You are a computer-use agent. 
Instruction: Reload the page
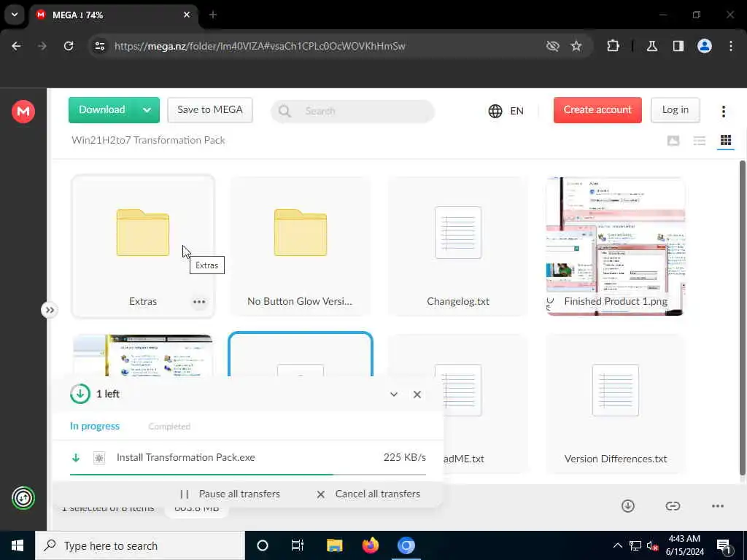click(69, 46)
